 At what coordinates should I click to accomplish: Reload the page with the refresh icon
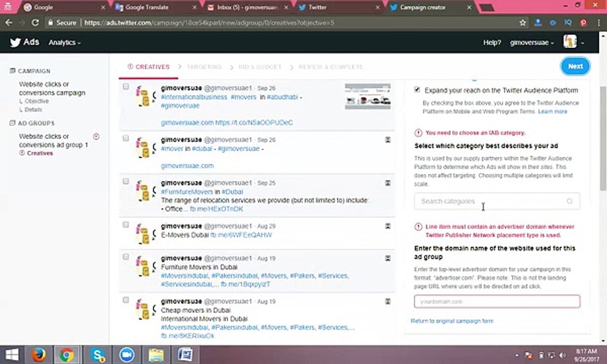(35, 23)
